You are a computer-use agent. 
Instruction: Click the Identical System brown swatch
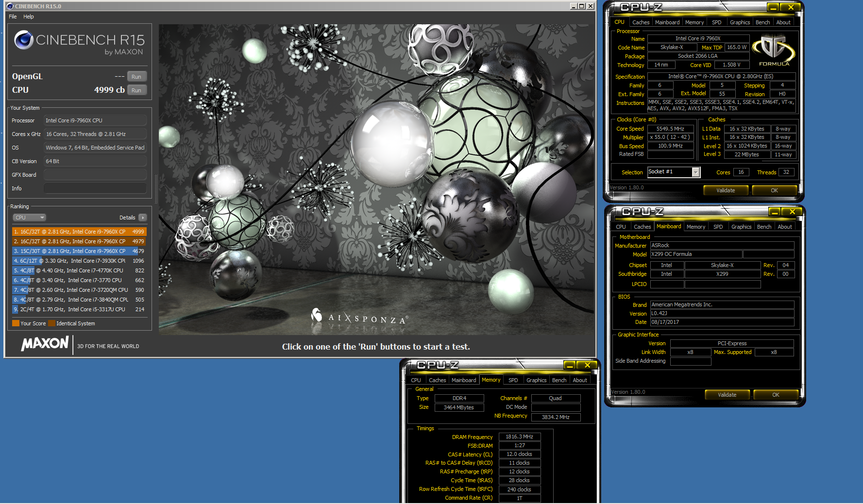(x=51, y=323)
